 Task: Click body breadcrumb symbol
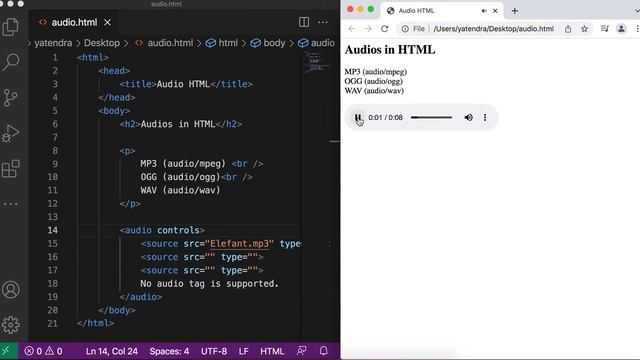[x=268, y=43]
